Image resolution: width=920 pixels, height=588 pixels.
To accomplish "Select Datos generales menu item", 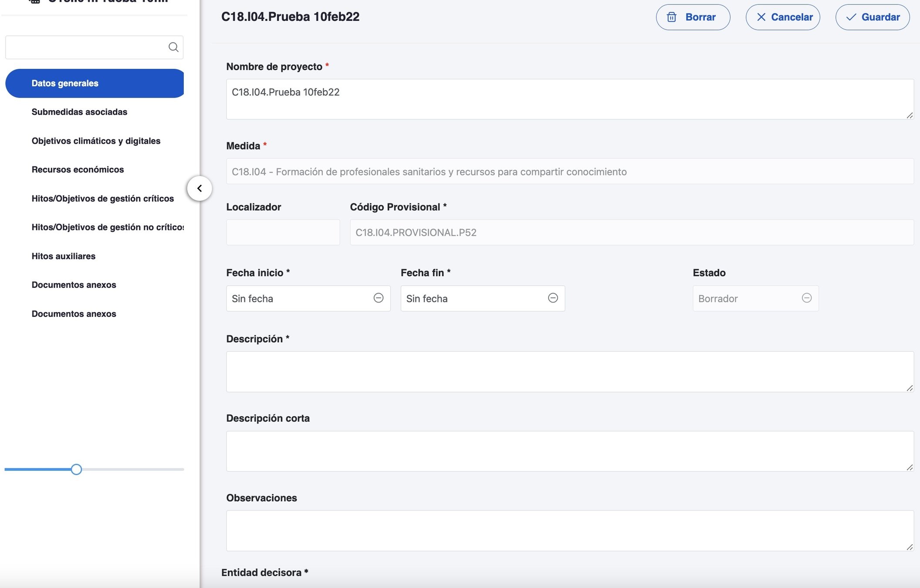I will [x=65, y=83].
